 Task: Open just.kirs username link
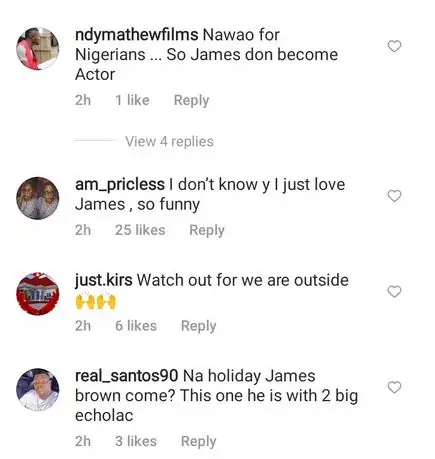[x=104, y=281]
